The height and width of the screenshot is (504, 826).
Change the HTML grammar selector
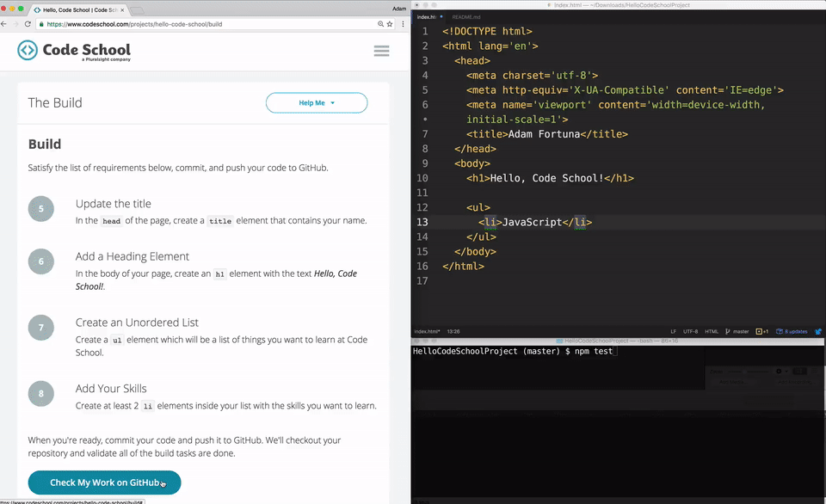coord(712,331)
